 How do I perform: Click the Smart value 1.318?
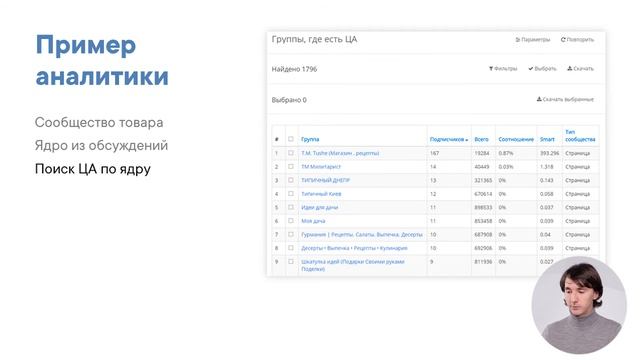coord(547,167)
